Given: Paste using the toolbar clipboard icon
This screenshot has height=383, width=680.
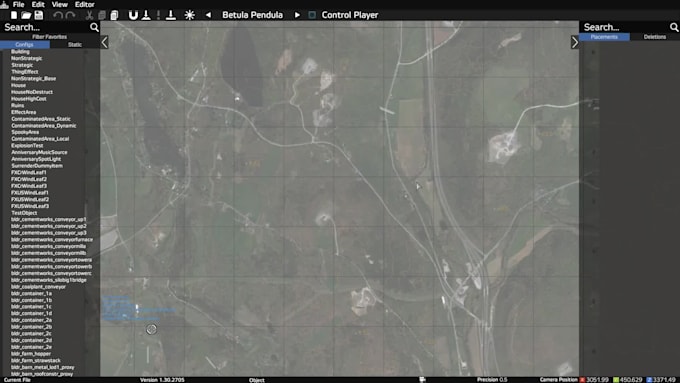Looking at the screenshot, I should point(114,15).
